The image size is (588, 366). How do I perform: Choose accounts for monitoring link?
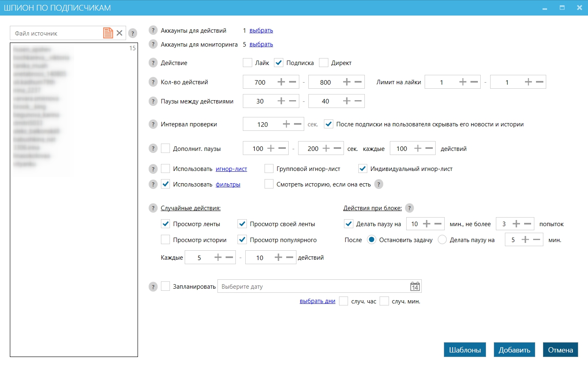pos(261,44)
